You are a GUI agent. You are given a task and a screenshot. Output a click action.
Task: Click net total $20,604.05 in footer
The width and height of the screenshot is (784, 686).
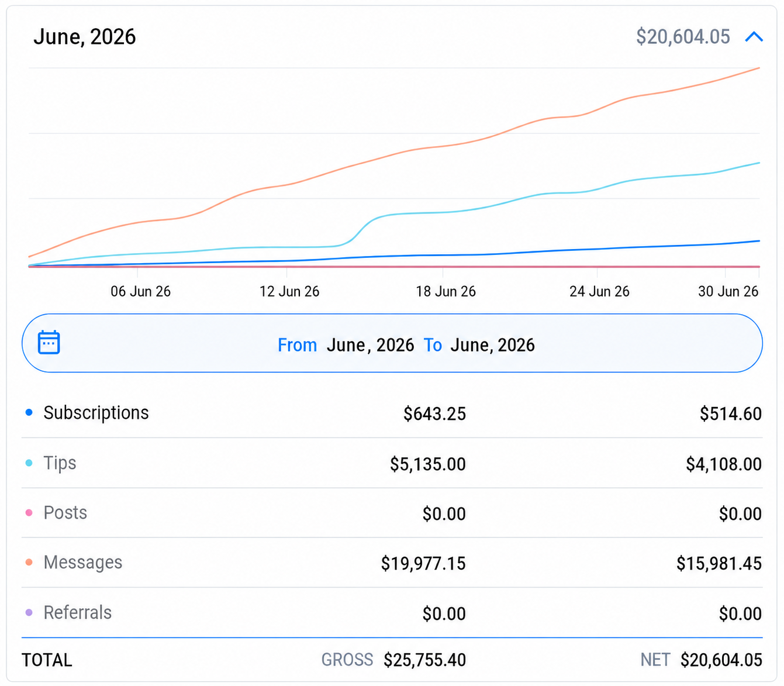(x=721, y=660)
